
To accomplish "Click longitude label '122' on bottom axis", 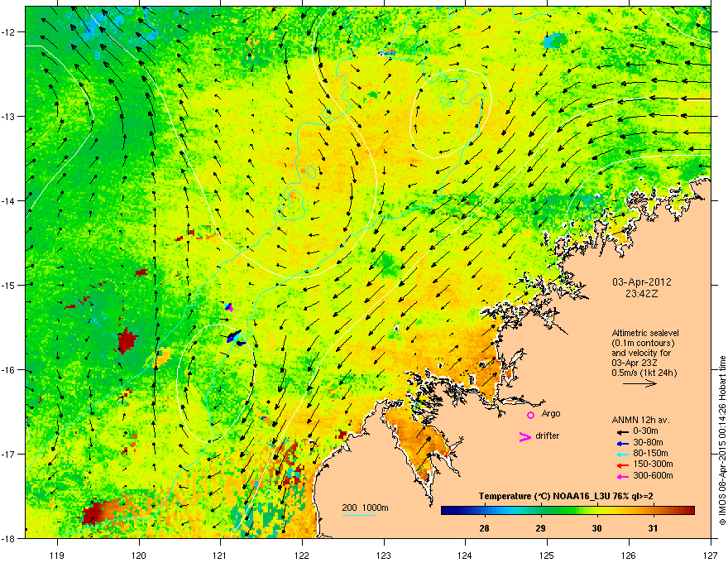I will click(302, 555).
